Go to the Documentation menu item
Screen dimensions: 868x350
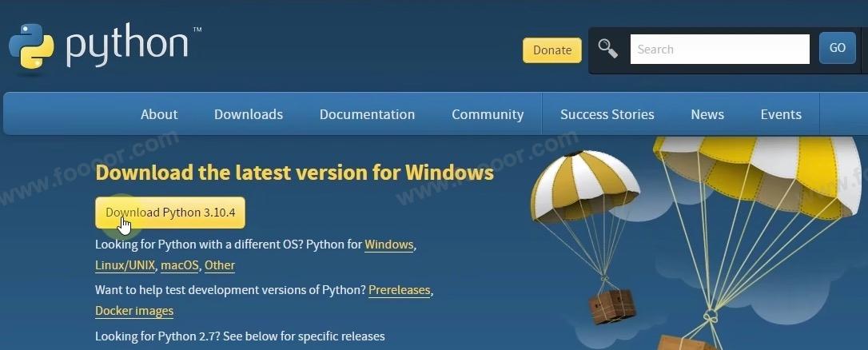click(x=367, y=114)
